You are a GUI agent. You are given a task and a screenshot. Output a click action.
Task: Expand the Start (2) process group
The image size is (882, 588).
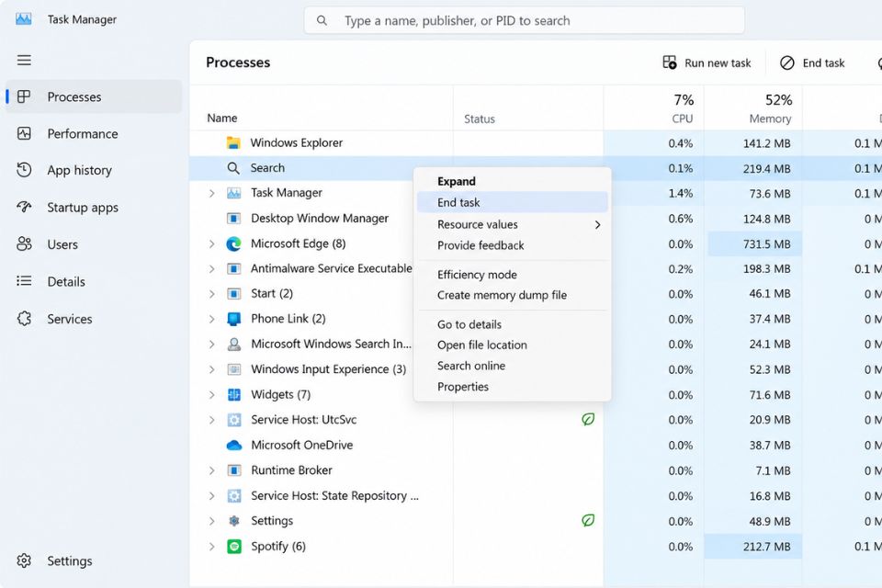coord(211,294)
